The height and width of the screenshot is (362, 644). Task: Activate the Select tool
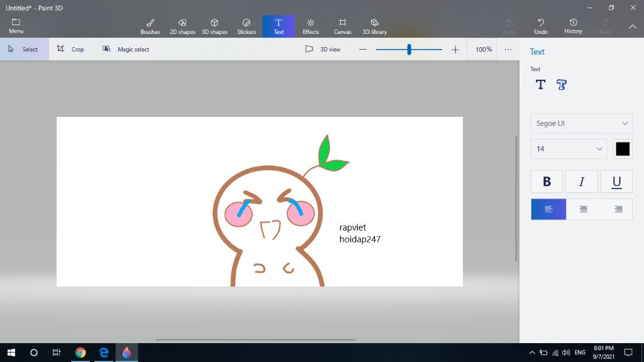(x=25, y=49)
